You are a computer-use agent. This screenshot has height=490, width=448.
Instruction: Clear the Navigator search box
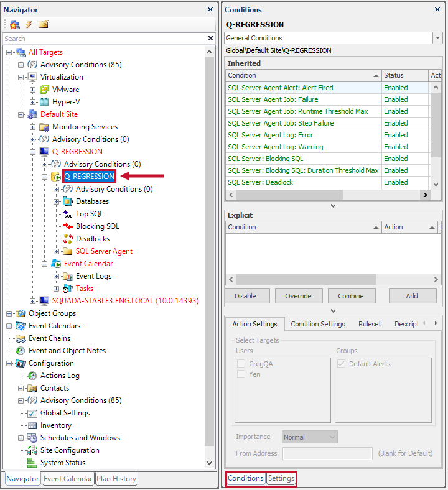(210, 39)
